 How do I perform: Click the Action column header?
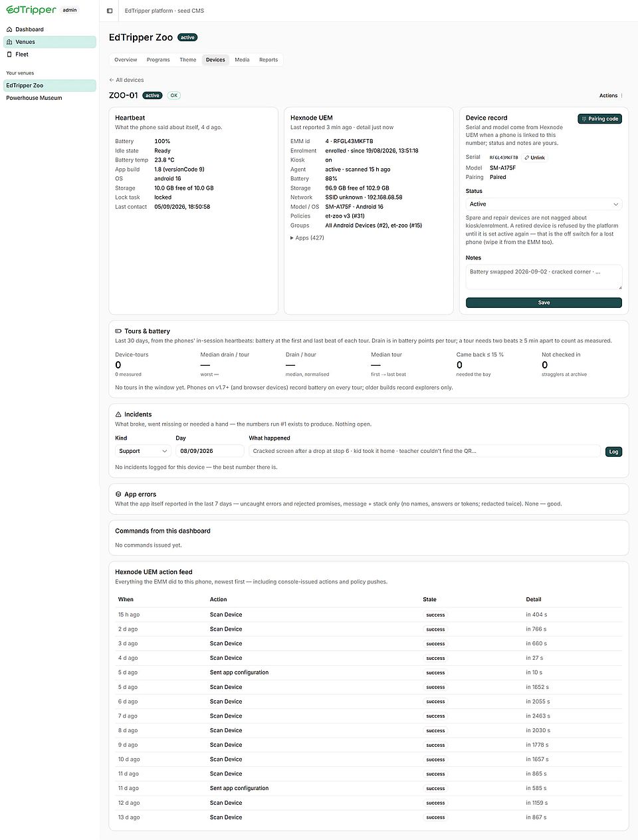[219, 599]
